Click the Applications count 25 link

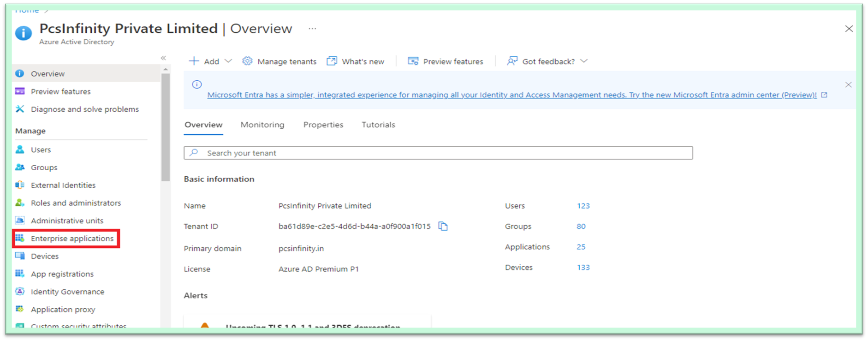coord(581,247)
